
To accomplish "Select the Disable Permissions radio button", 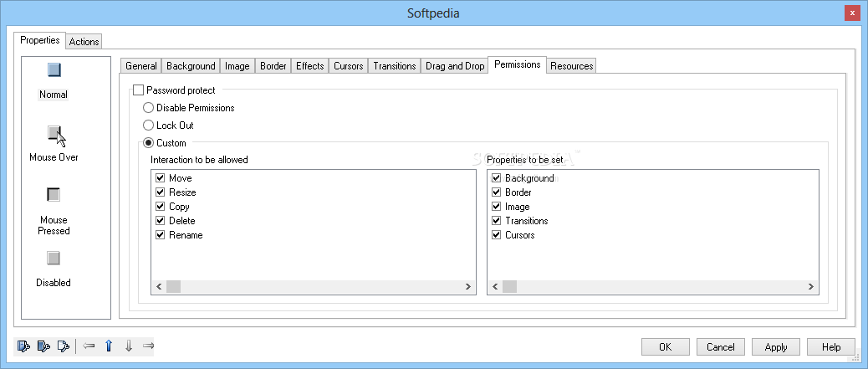I will (148, 107).
